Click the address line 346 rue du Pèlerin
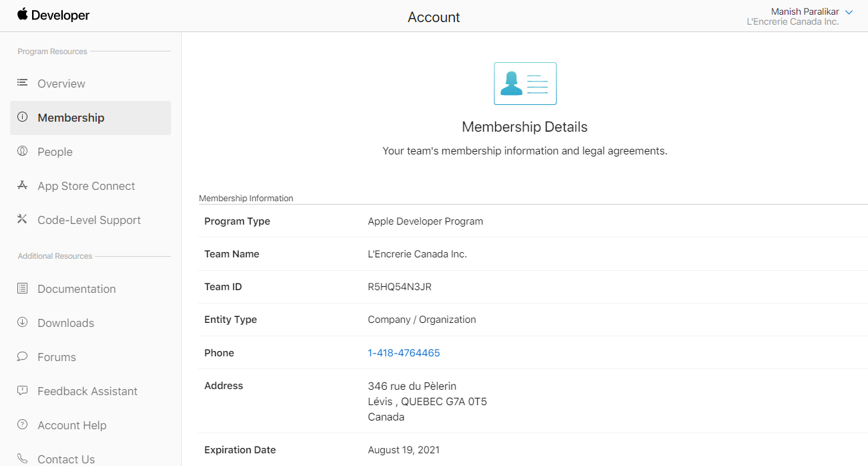Image resolution: width=868 pixels, height=466 pixels. point(412,386)
